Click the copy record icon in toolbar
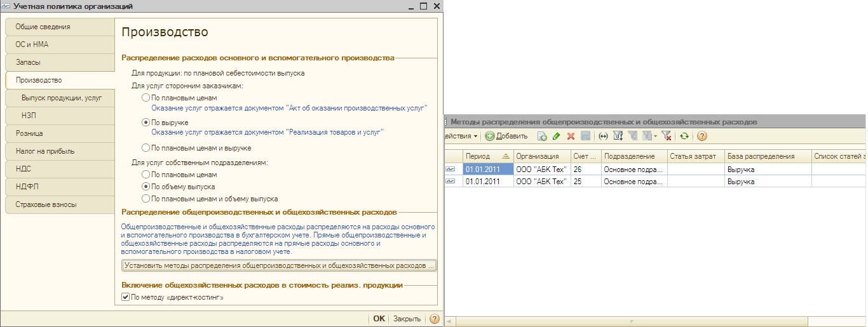Screen dimensions: 868x327 pyautogui.click(x=542, y=136)
